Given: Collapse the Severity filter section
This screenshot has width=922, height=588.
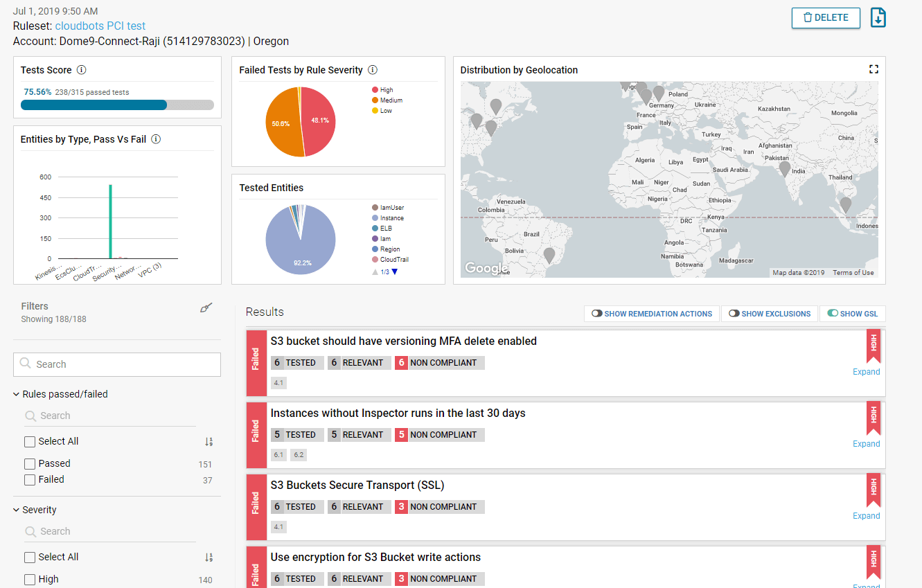Looking at the screenshot, I should [17, 510].
